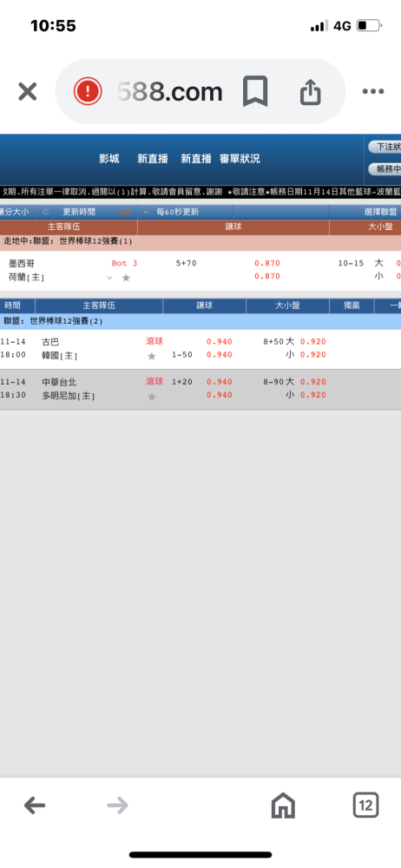
Task: Go back with the left arrow
Action: click(35, 806)
